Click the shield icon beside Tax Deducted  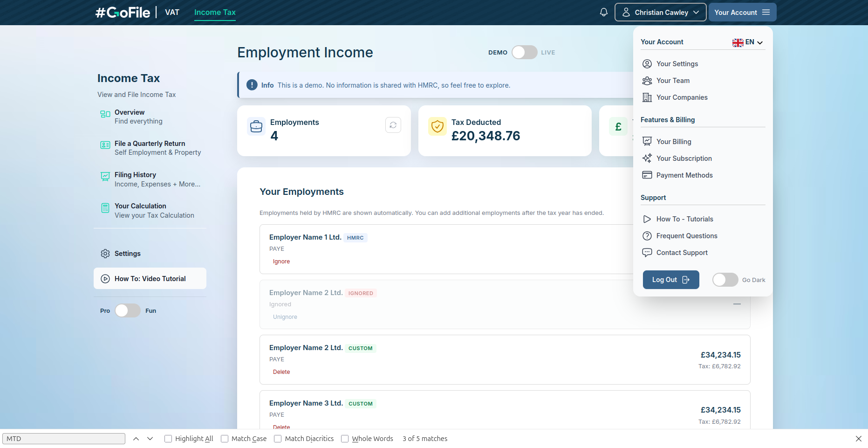(x=437, y=126)
